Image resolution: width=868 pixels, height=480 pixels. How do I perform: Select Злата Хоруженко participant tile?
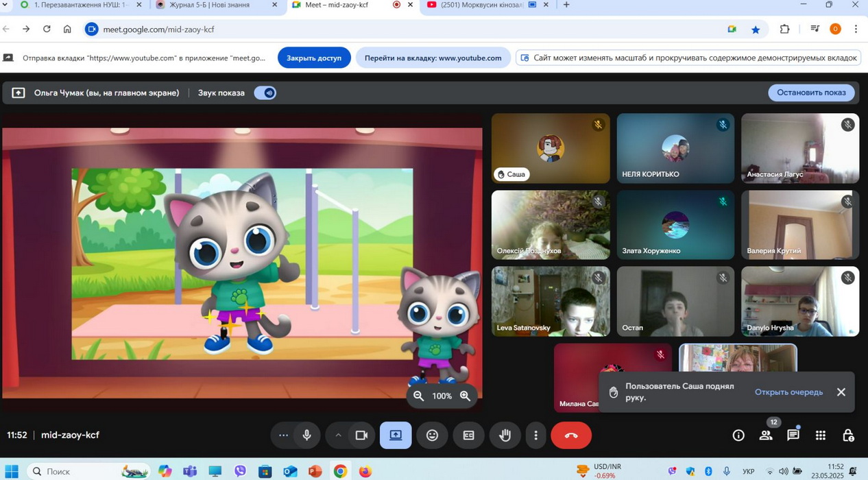pos(675,225)
